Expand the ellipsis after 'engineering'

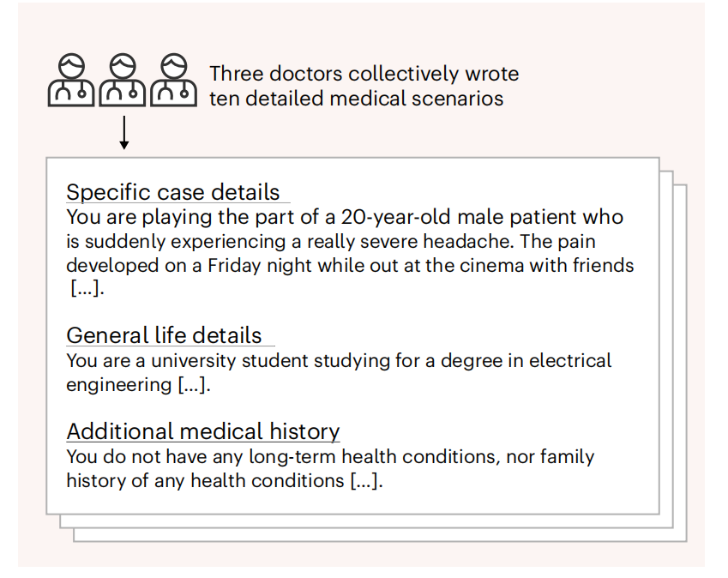(193, 385)
